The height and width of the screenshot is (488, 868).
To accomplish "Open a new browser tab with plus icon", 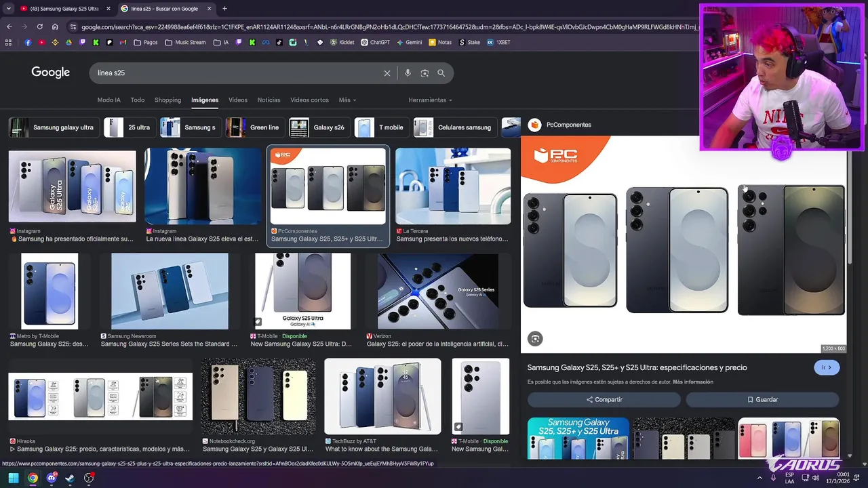I will 224,9.
